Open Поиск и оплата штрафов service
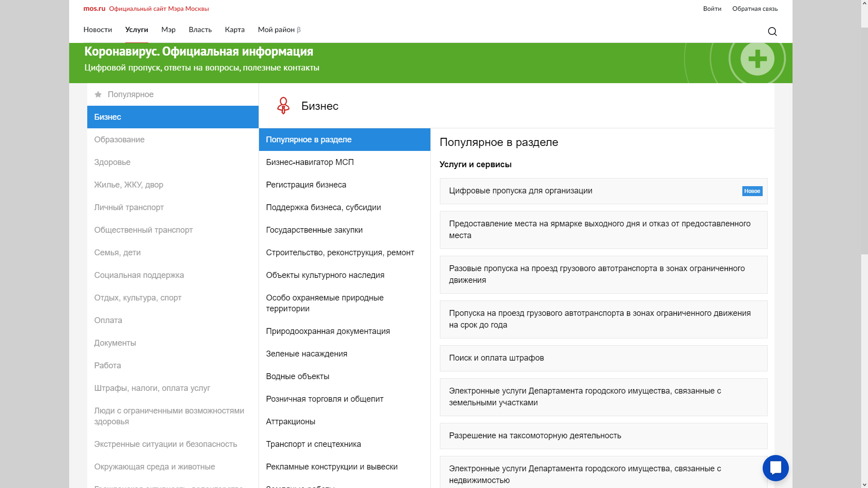 click(604, 358)
